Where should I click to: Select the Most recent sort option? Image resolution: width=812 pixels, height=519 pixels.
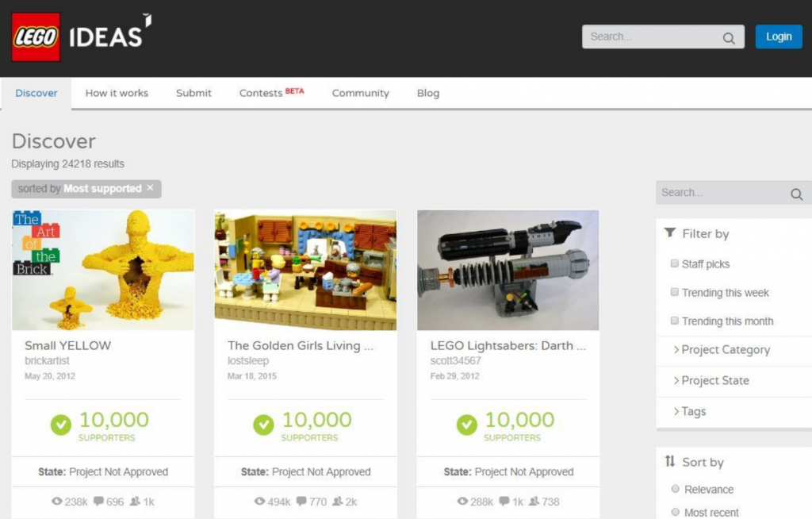pos(675,512)
